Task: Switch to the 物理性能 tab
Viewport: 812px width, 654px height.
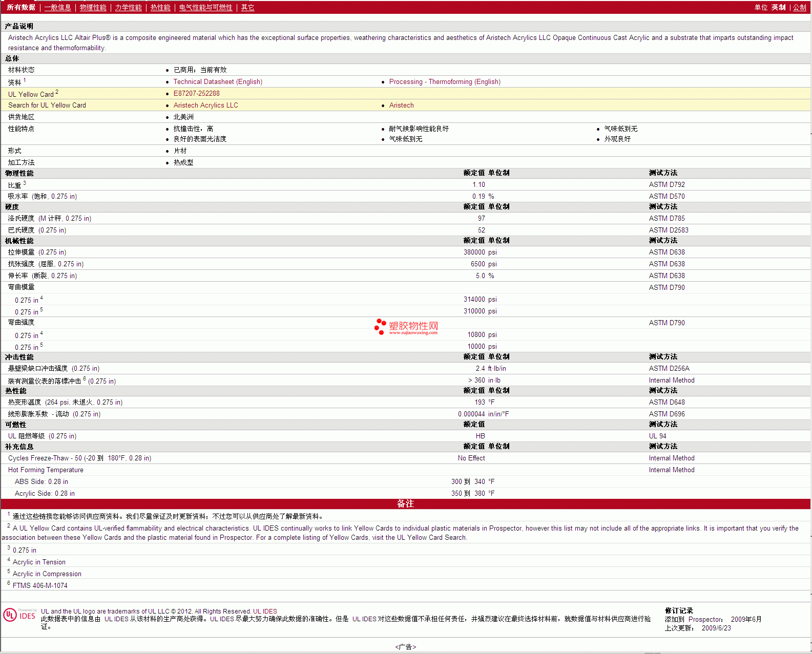Action: 93,7
